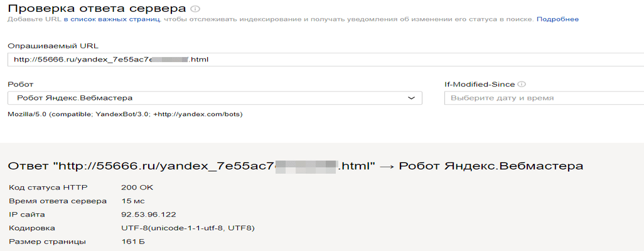This screenshot has width=644, height=251.
Task: Click the Ответ result heading line
Action: 295,166
